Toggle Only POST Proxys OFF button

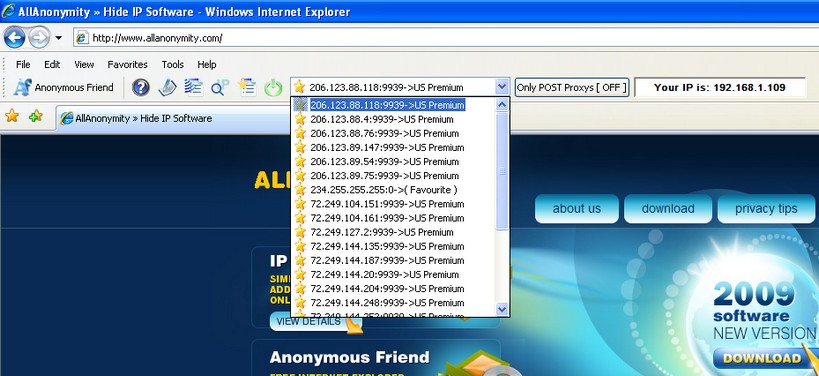pos(571,87)
